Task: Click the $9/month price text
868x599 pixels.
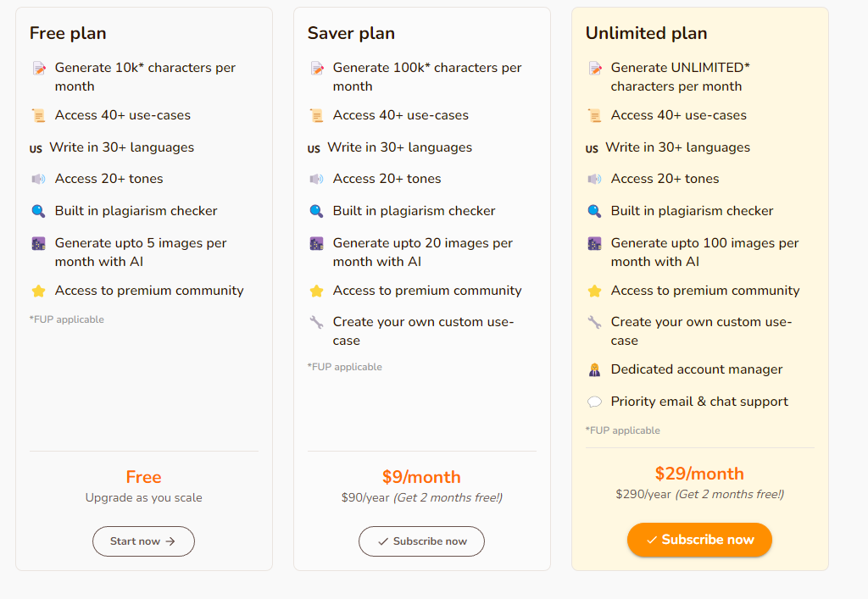Action: click(x=421, y=477)
